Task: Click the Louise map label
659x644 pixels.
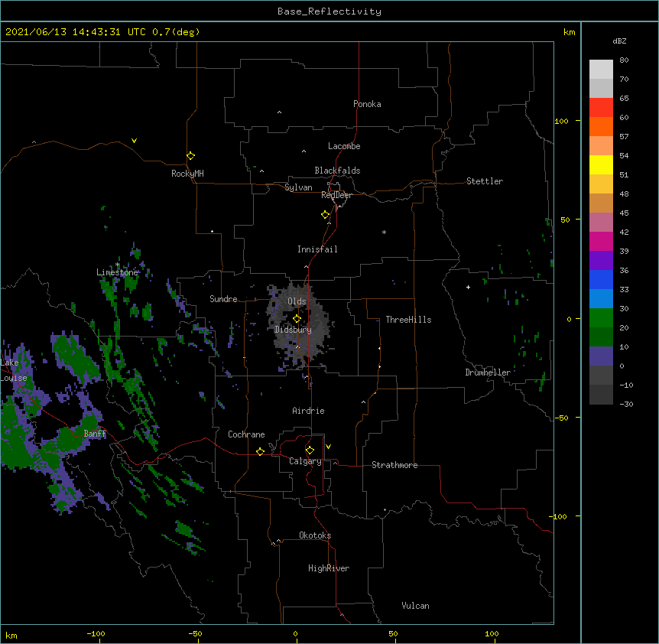Action: click(14, 378)
